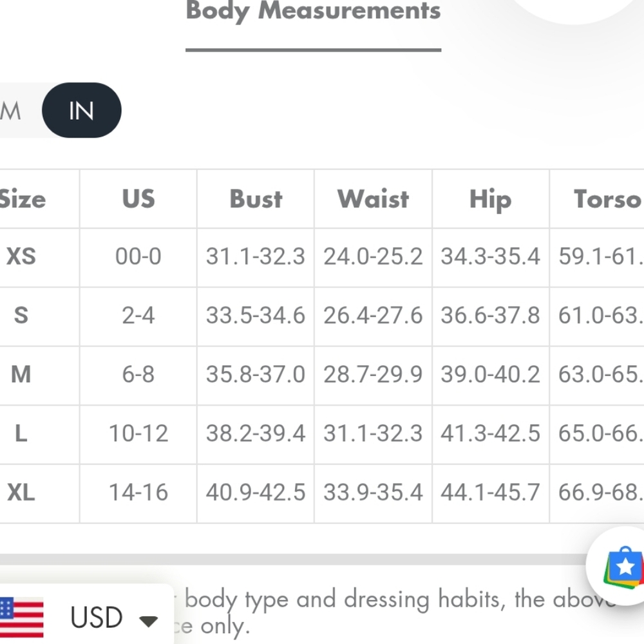644x644 pixels.
Task: Click the US flag icon
Action: click(x=21, y=617)
